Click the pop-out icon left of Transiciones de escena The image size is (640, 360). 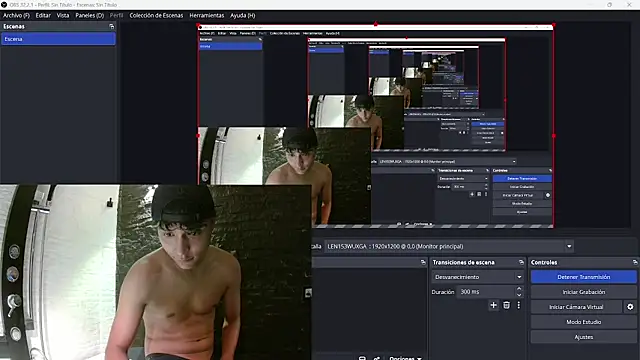click(423, 262)
